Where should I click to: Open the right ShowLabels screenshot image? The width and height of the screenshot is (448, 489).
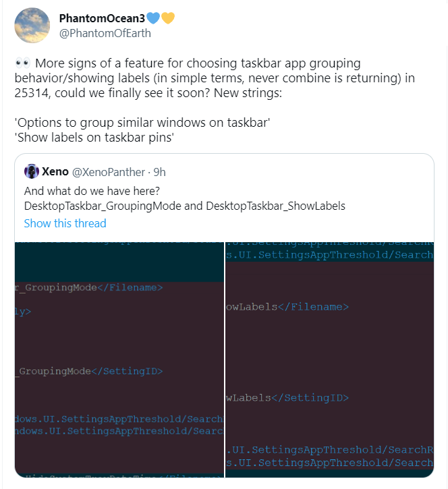[x=329, y=357]
